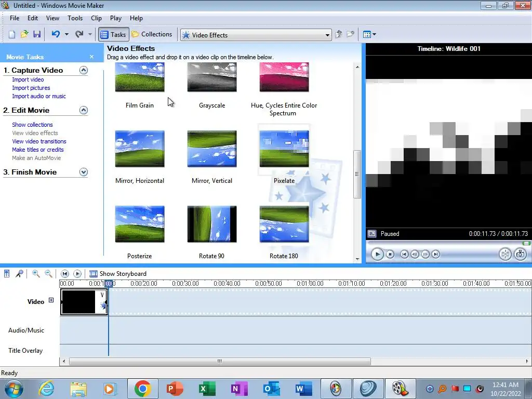Viewport: 532px width, 399px height.
Task: Open the redo history dropdown arrow
Action: point(90,34)
